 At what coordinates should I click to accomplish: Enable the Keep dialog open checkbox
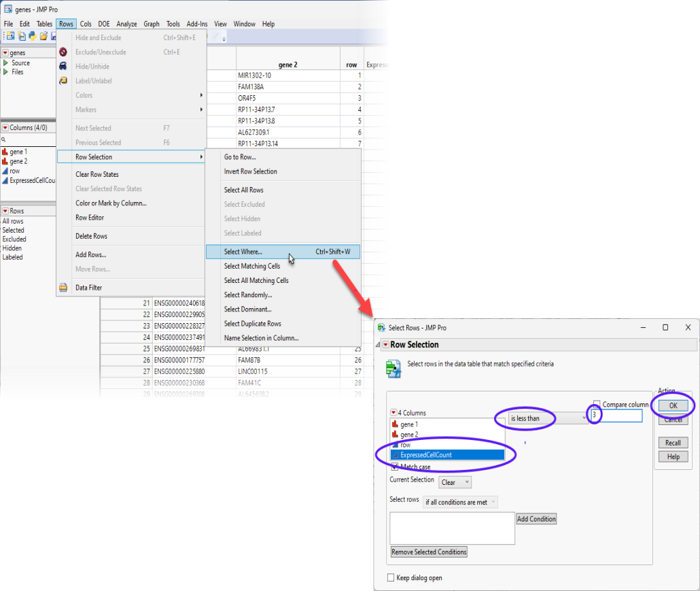(x=391, y=577)
